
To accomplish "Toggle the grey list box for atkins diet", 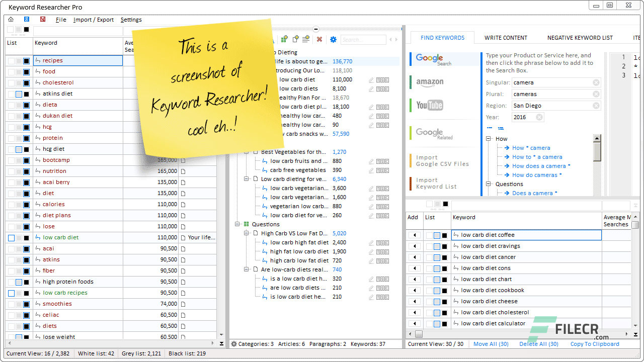I will coord(19,94).
